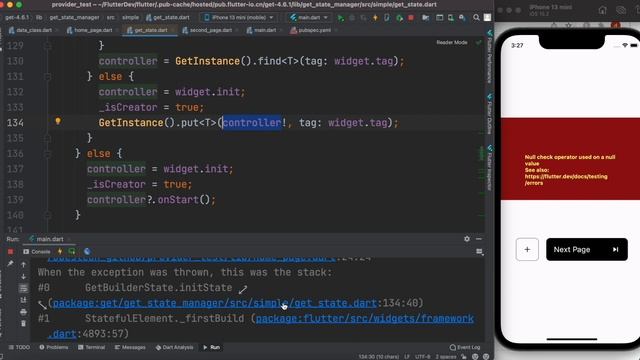Click the intention lightbulb on line 134
The height and width of the screenshot is (360, 640).
[58, 121]
